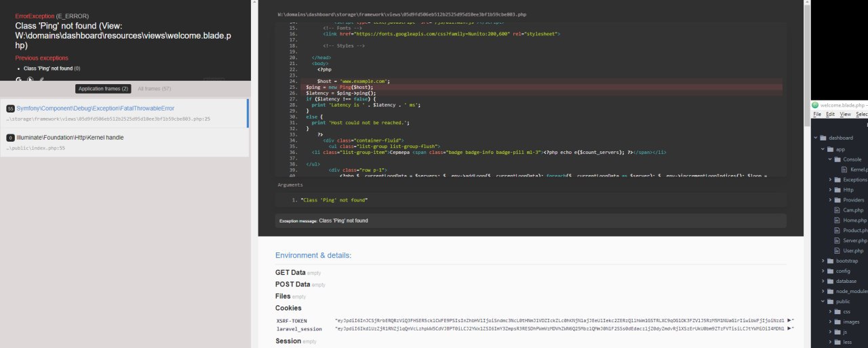Click the Exceptions folder icon in Sublime

[838, 180]
